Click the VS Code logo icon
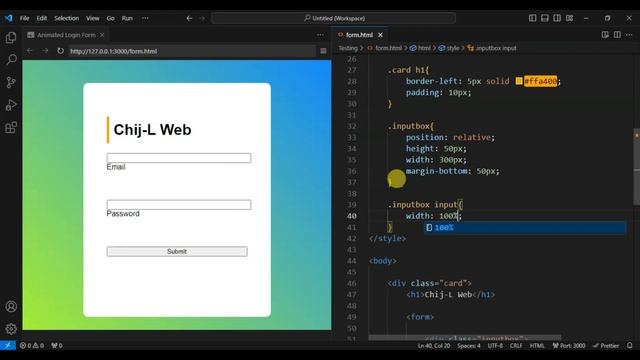This screenshot has height=360, width=640. [9, 18]
